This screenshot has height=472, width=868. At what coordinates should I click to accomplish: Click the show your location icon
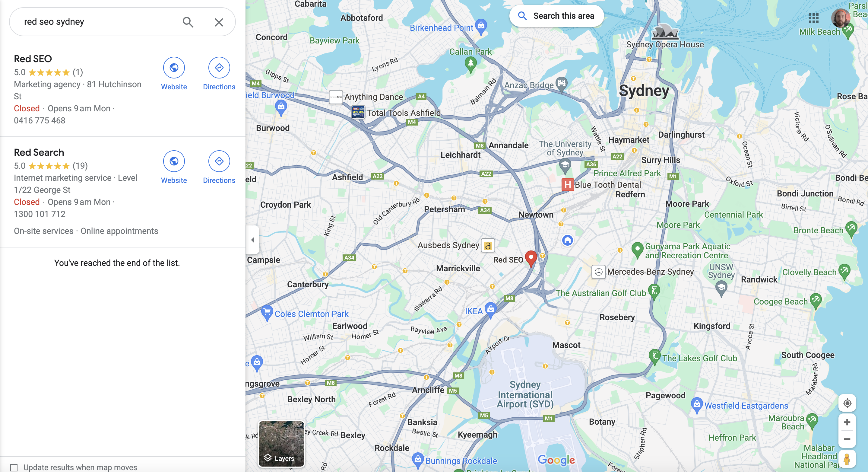[847, 403]
